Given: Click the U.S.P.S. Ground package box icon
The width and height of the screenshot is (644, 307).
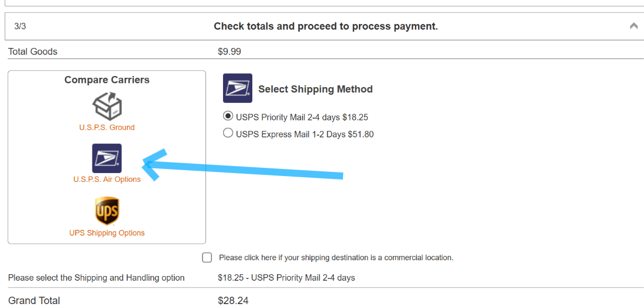Looking at the screenshot, I should (107, 106).
